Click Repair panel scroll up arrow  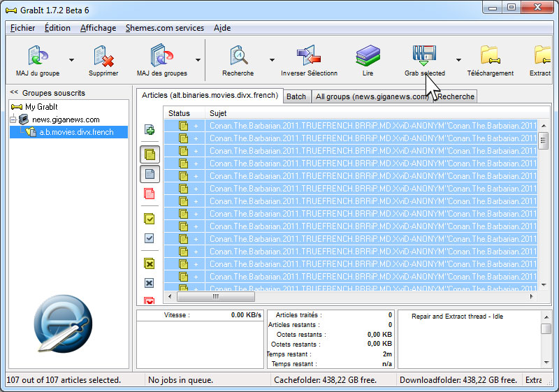tap(546, 317)
